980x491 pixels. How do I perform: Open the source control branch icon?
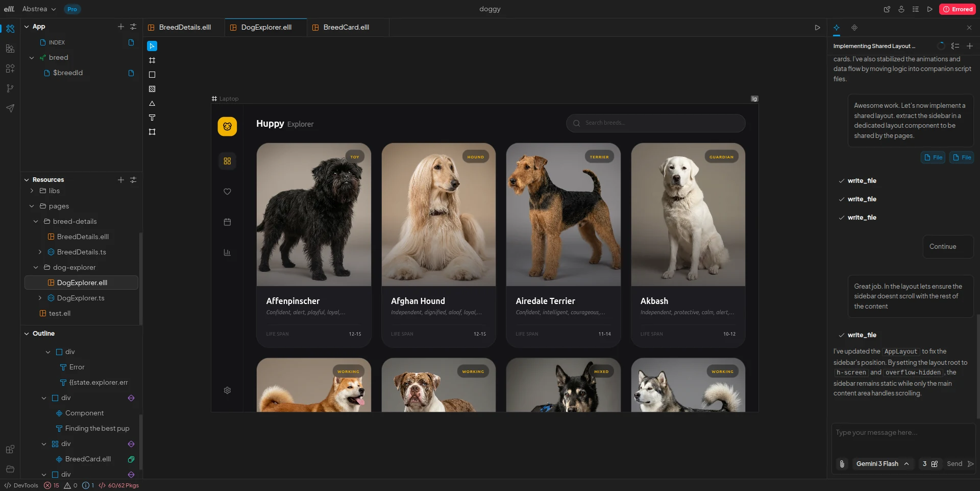click(10, 88)
